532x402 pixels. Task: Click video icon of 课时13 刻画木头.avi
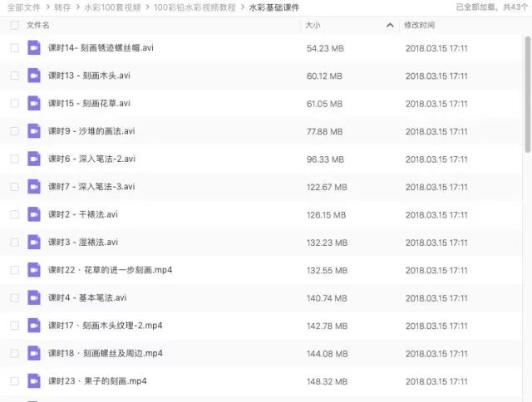click(34, 76)
